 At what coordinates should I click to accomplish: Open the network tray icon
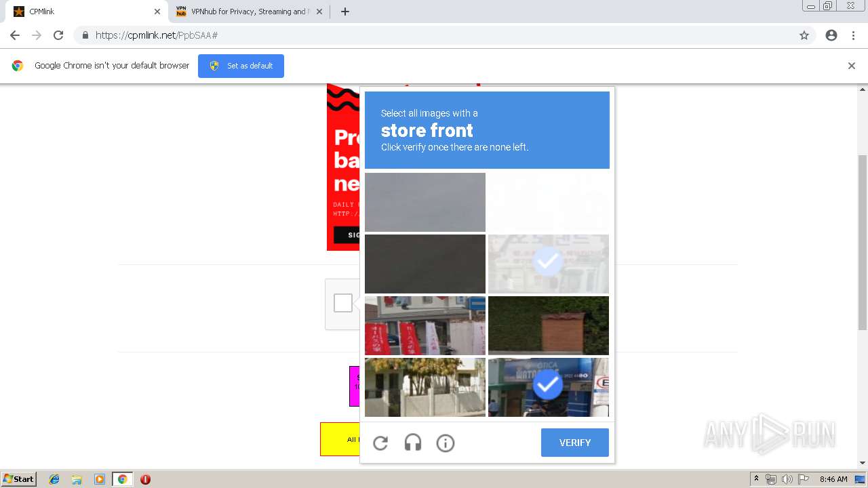tap(771, 479)
